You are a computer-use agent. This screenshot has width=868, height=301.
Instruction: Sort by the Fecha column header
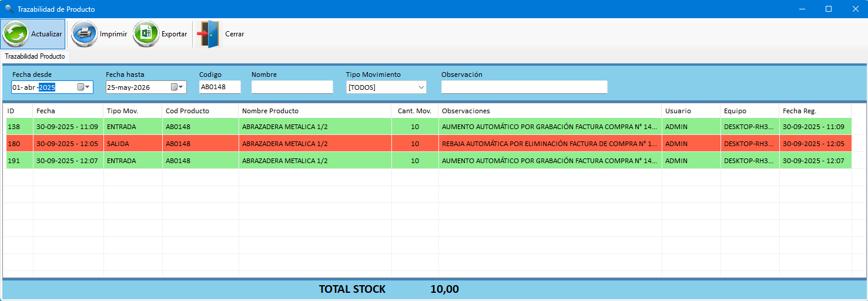click(x=68, y=111)
